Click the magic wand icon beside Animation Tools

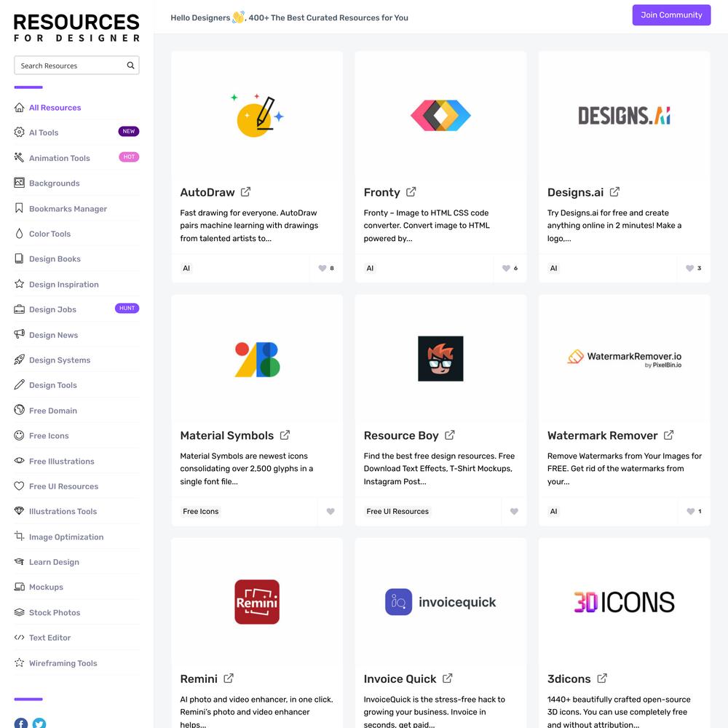coord(19,157)
